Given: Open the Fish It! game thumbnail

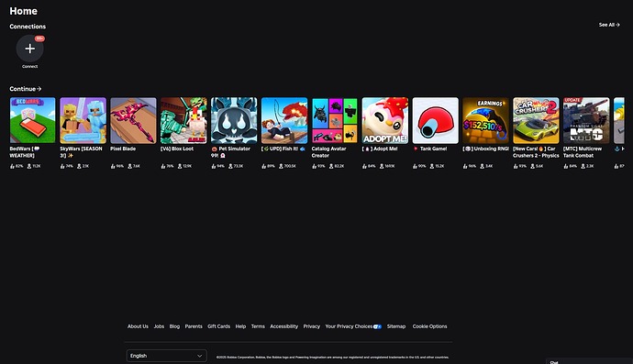Looking at the screenshot, I should pyautogui.click(x=284, y=120).
